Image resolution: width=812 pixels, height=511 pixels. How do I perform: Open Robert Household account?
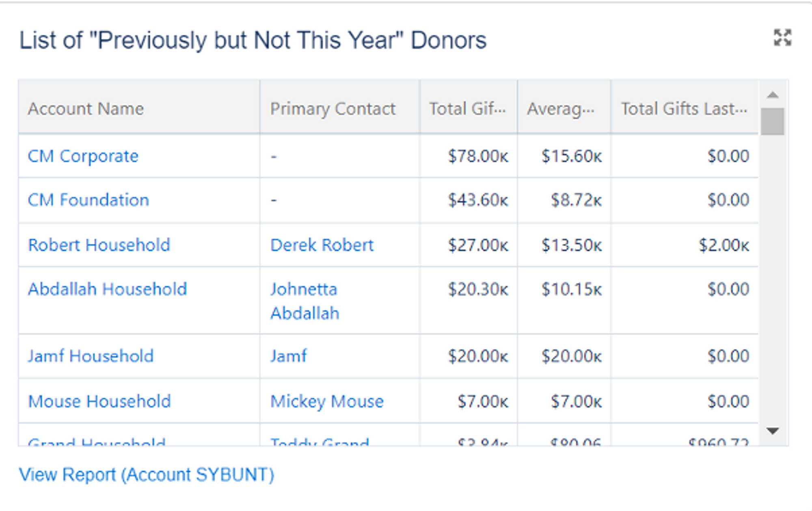click(99, 245)
